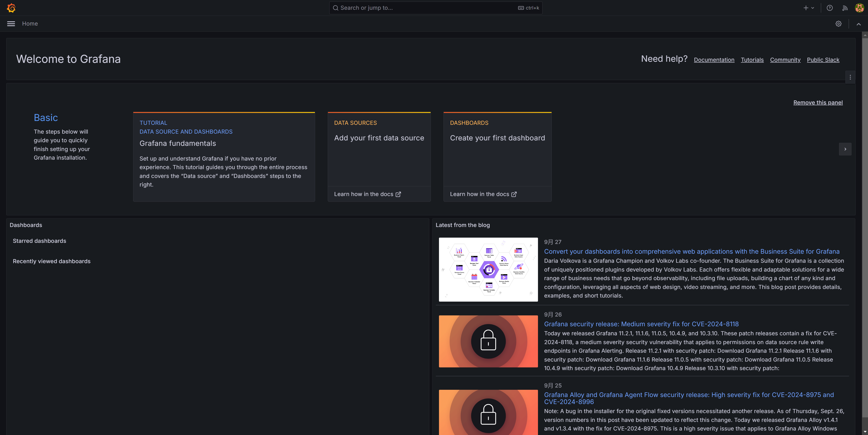Click the data source docs external-link icon
868x435 pixels.
tap(398, 194)
